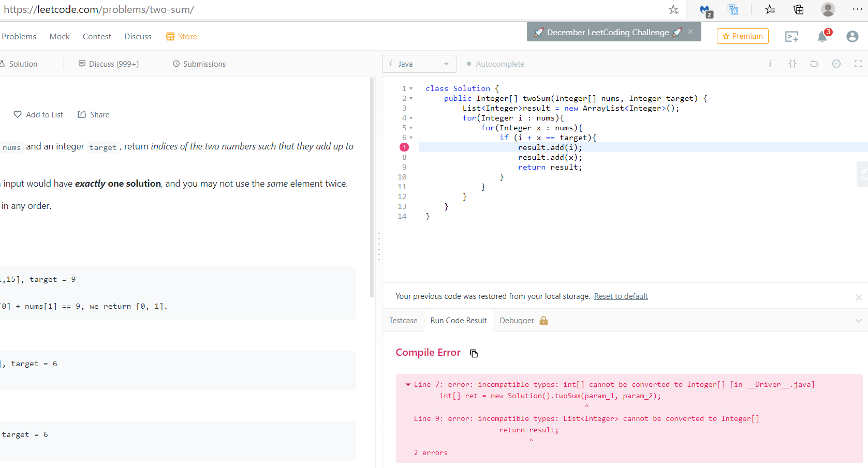Open the notifications bell with badge 3
The width and height of the screenshot is (868, 468).
[823, 36]
